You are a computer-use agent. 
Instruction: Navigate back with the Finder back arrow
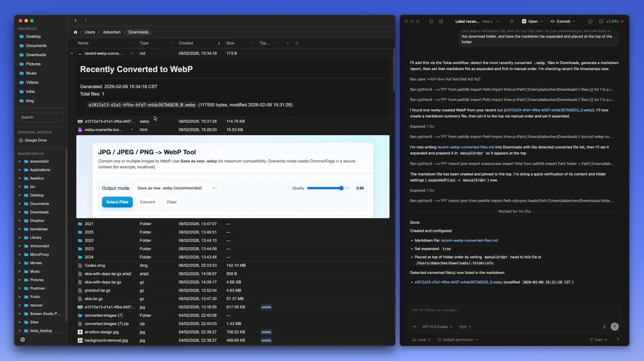coord(75,20)
